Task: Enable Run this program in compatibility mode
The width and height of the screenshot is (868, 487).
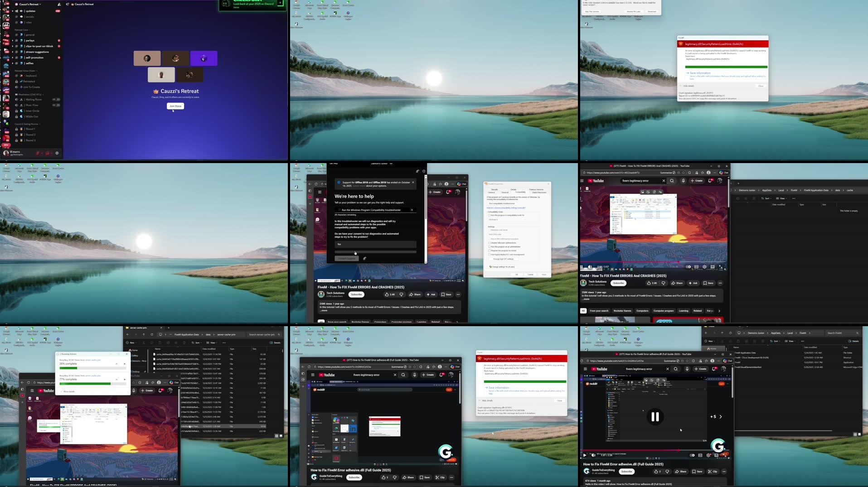Action: point(489,215)
